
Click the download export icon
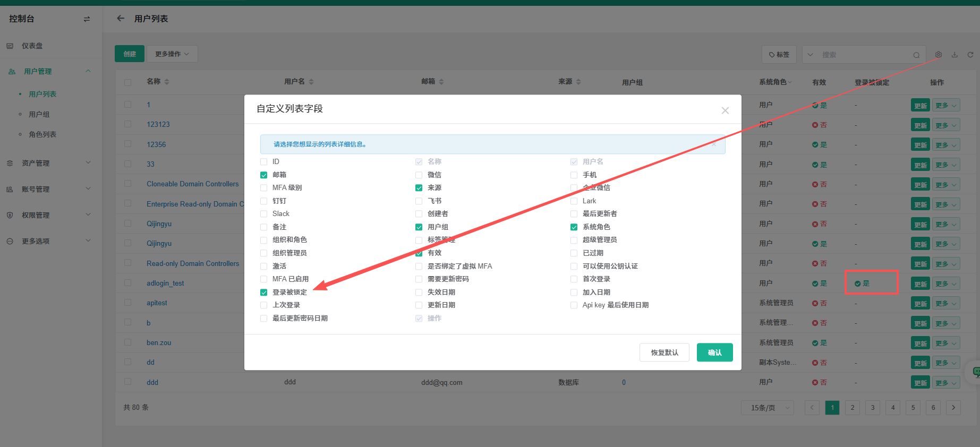click(x=955, y=55)
